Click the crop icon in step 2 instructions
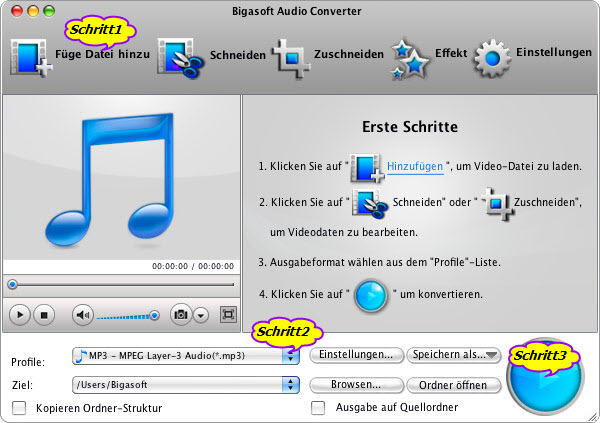This screenshot has height=423, width=600. tap(497, 204)
